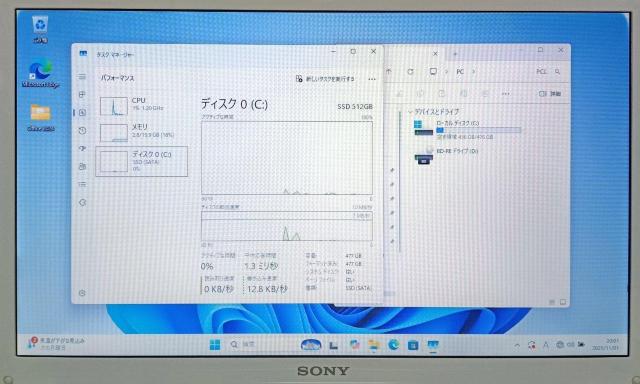Click Explorer up-one-level arrow
The width and height of the screenshot is (640, 384).
coord(389,71)
